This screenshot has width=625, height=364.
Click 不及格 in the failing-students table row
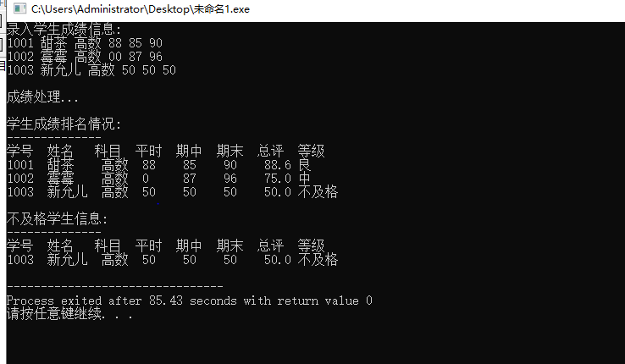click(318, 260)
